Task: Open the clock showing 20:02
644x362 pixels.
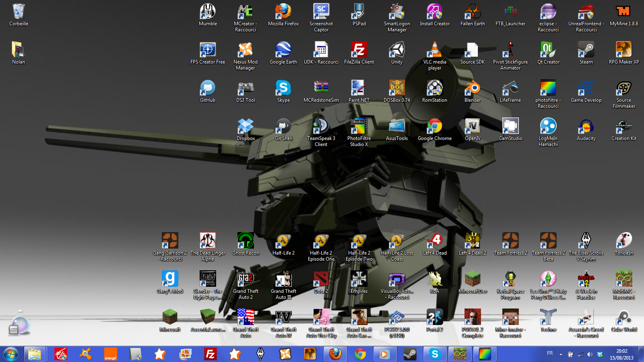Action: [621, 354]
